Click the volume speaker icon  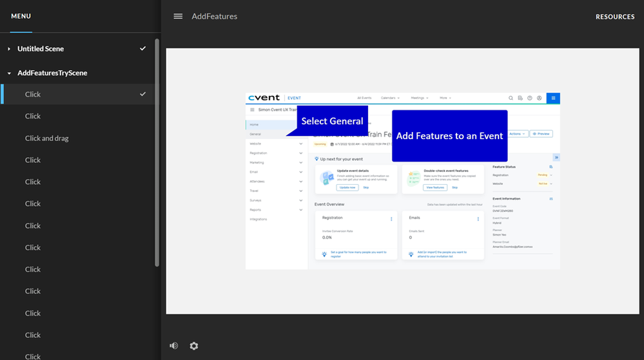click(174, 346)
